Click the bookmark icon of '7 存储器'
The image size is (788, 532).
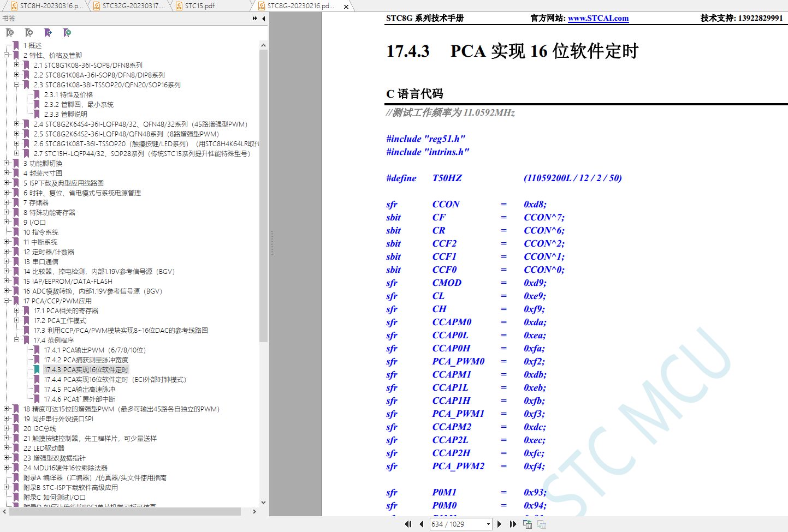(16, 202)
